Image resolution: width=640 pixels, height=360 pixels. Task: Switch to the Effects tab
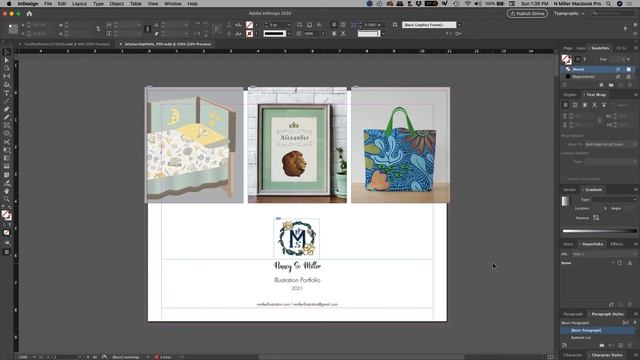click(x=617, y=244)
